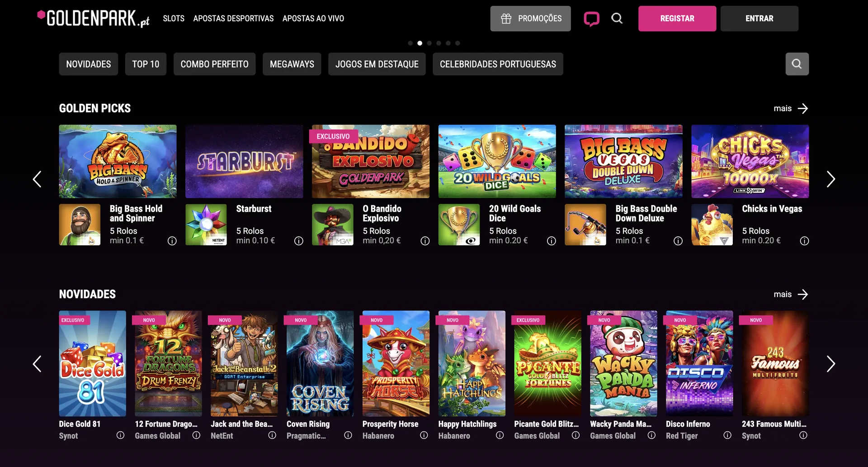
Task: Open info icon for 243 Famous Multifruits
Action: (x=803, y=435)
